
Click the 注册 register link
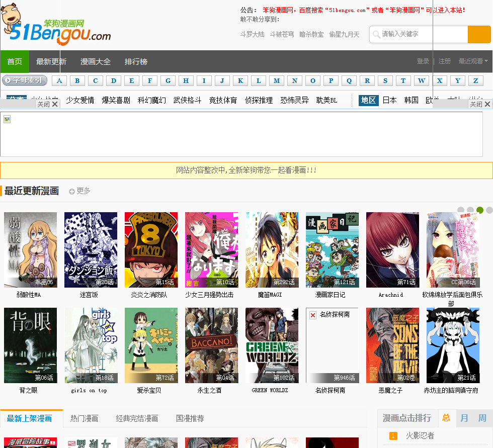coord(445,61)
